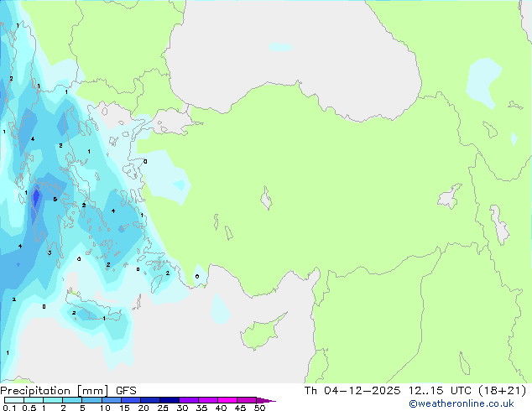Screen dimensions: 532x411
Task: Select the 5–10 mm legend color box
Action: click(91, 400)
